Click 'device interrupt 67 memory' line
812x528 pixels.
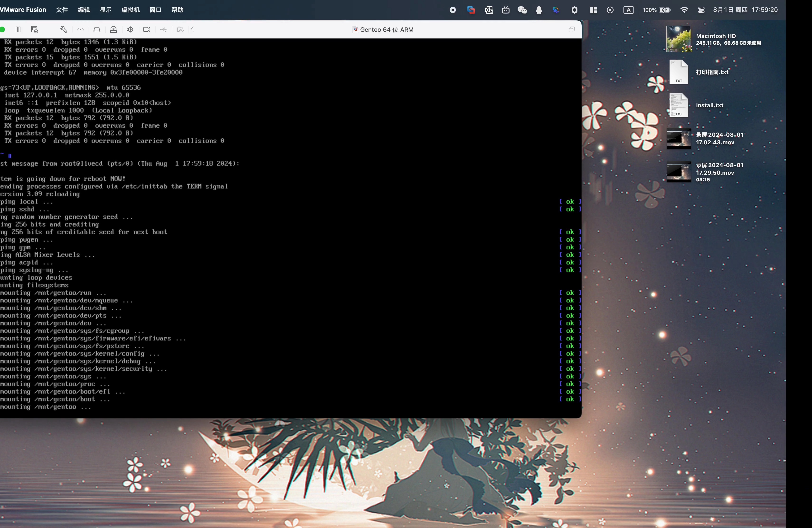coord(93,72)
